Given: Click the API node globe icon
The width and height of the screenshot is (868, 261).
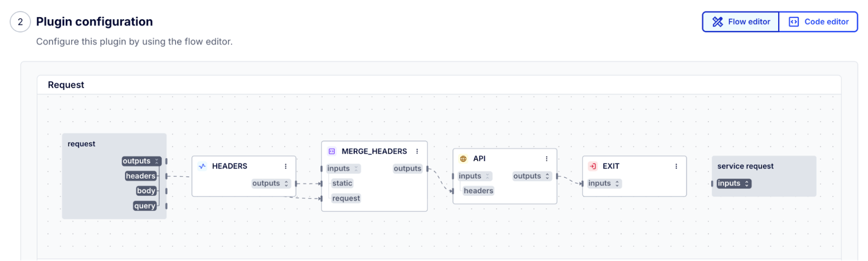Looking at the screenshot, I should (463, 159).
